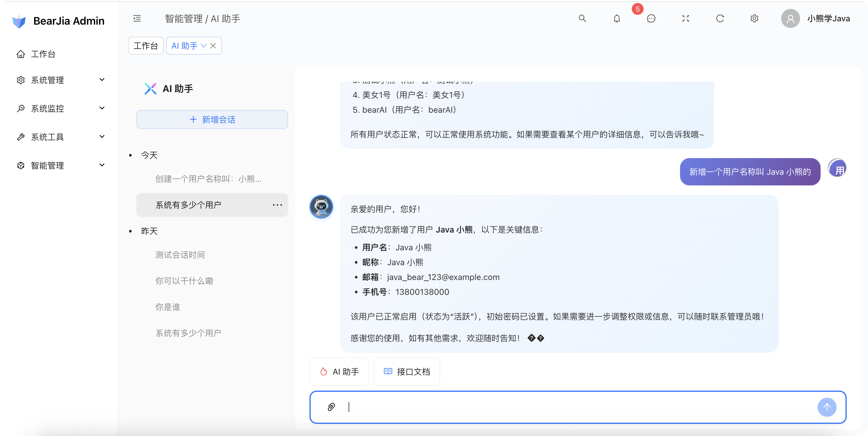The height and width of the screenshot is (436, 868).
Task: Click the paperclip attachment icon
Action: click(x=331, y=407)
